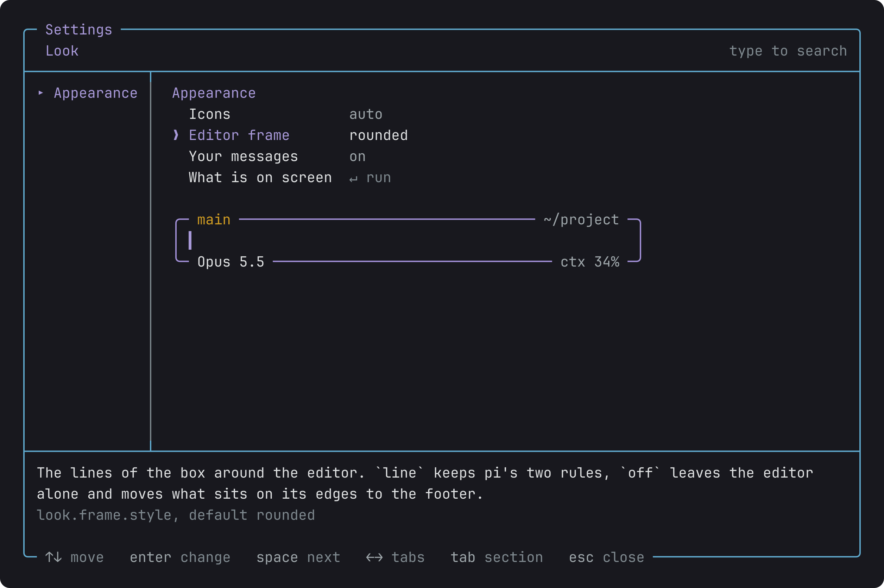Select the Look tab
Image resolution: width=884 pixels, height=588 pixels.
tap(62, 51)
